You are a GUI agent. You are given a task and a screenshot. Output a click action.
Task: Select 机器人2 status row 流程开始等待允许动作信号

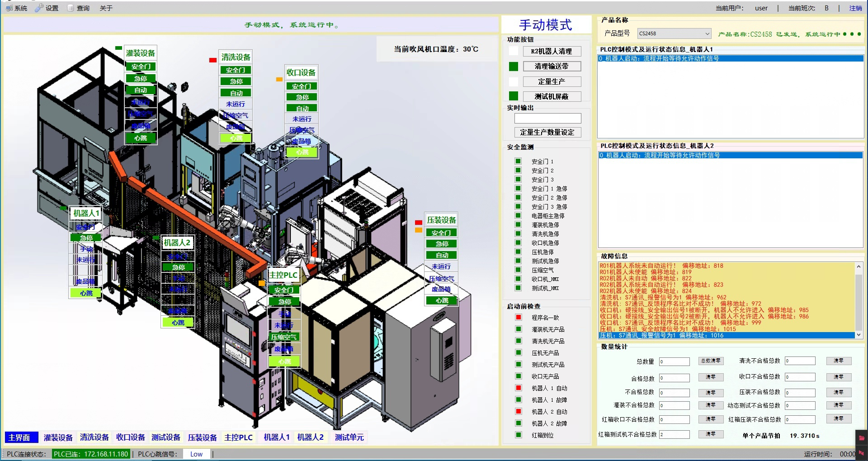(731, 155)
